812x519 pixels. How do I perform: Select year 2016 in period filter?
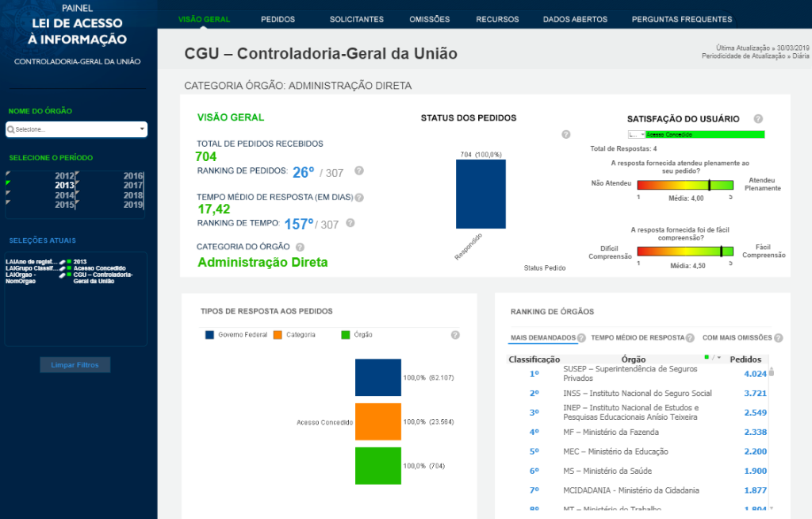point(132,176)
